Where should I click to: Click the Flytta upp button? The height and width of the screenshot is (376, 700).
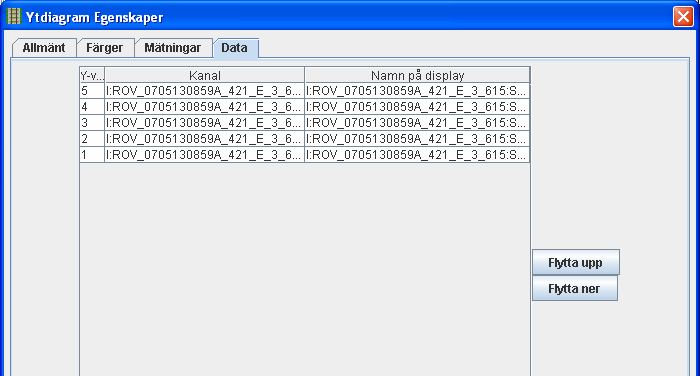[575, 262]
